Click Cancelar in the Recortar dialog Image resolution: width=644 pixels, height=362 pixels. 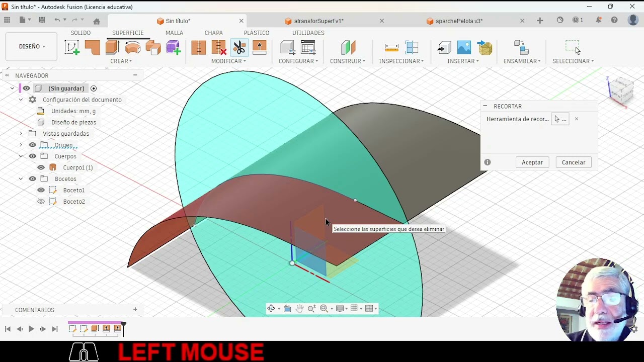[574, 162]
